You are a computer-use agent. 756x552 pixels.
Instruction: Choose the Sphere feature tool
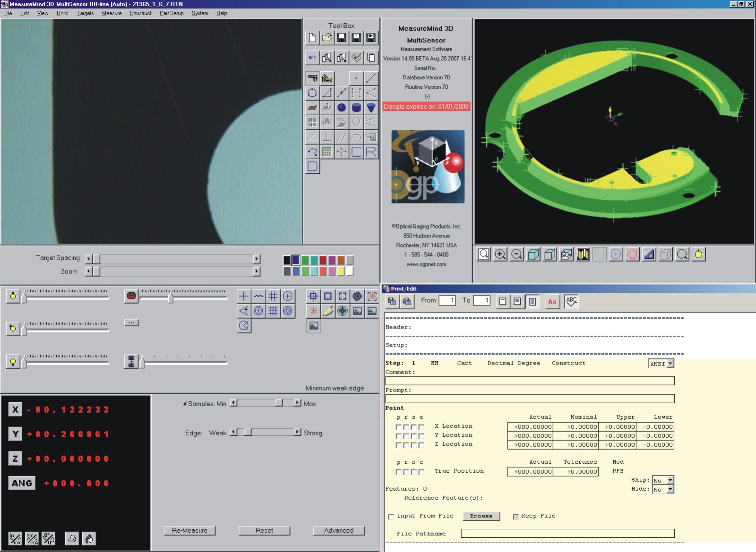point(342,108)
